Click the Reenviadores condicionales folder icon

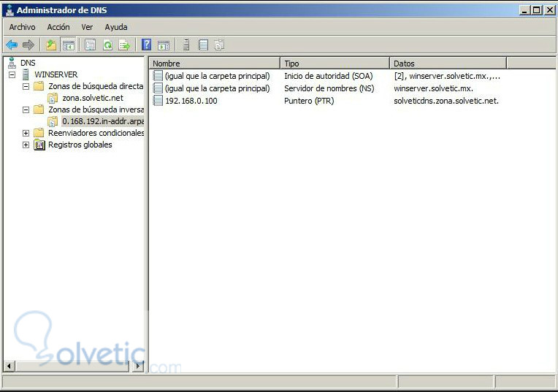pyautogui.click(x=39, y=133)
